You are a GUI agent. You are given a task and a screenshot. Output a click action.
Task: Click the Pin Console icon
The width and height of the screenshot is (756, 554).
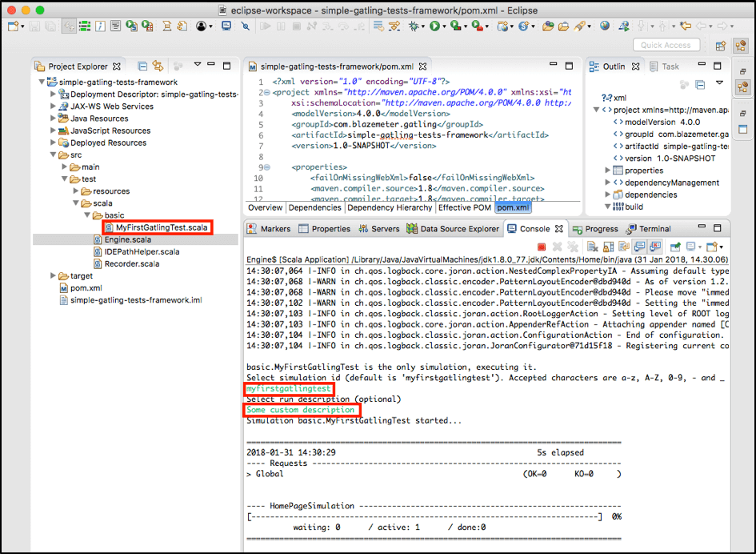[x=675, y=247]
